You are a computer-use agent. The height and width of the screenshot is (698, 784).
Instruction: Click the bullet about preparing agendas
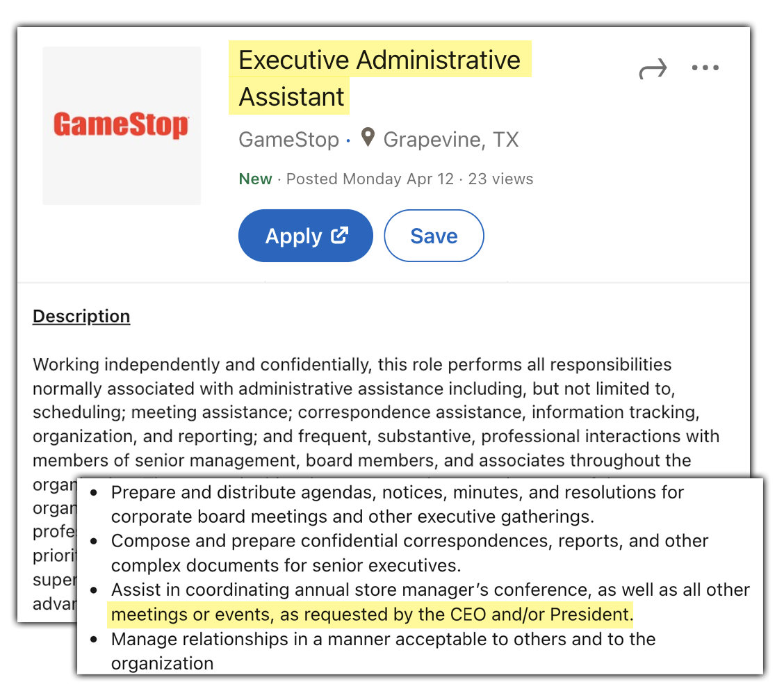[x=398, y=505]
